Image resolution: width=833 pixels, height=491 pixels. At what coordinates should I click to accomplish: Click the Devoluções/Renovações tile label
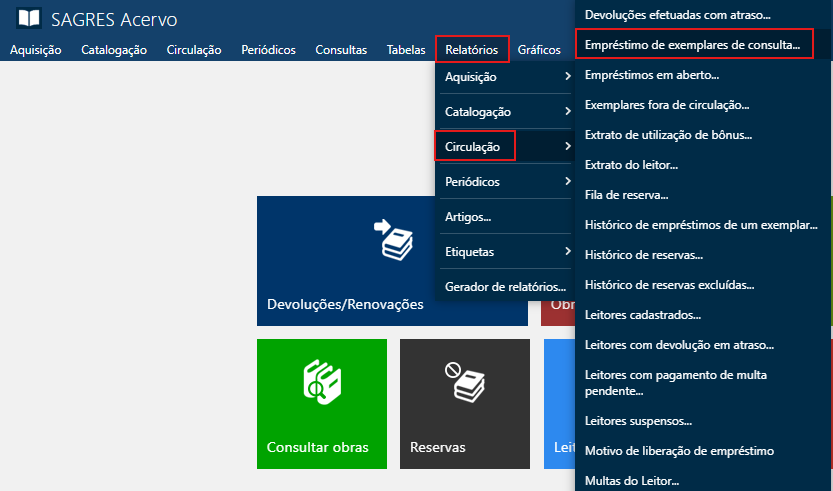pos(345,305)
